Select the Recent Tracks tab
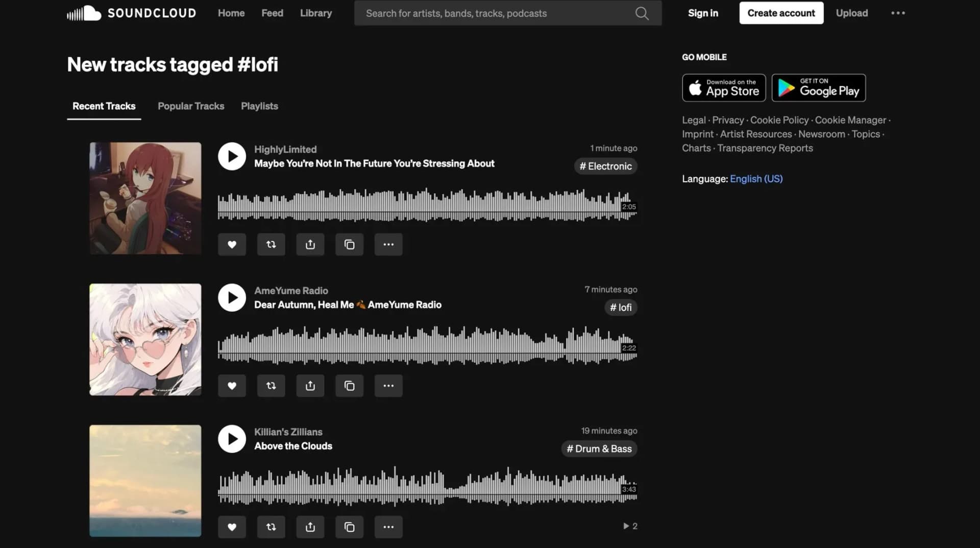The image size is (980, 548). coord(104,106)
